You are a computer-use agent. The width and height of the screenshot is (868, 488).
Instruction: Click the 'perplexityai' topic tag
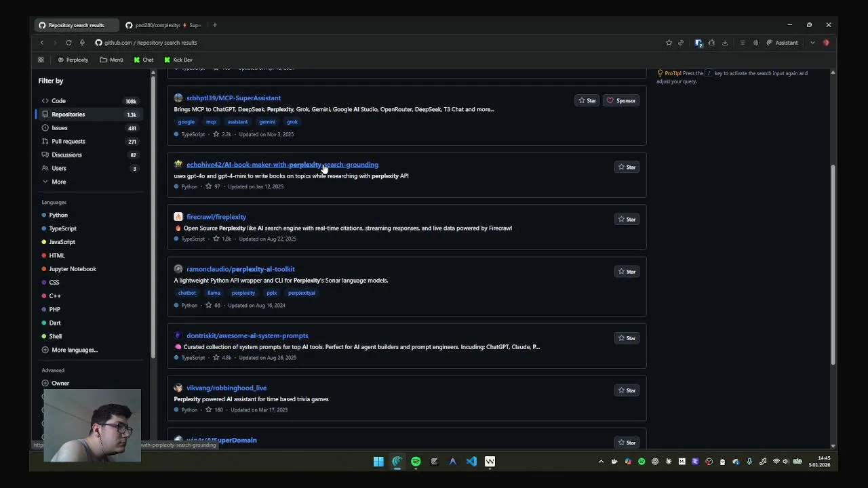302,293
